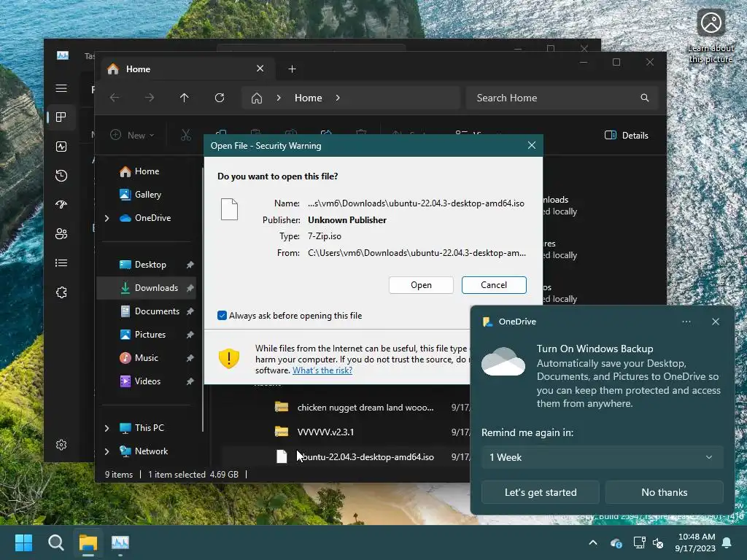Select Home in the navigation pane
The width and height of the screenshot is (747, 560).
147,171
